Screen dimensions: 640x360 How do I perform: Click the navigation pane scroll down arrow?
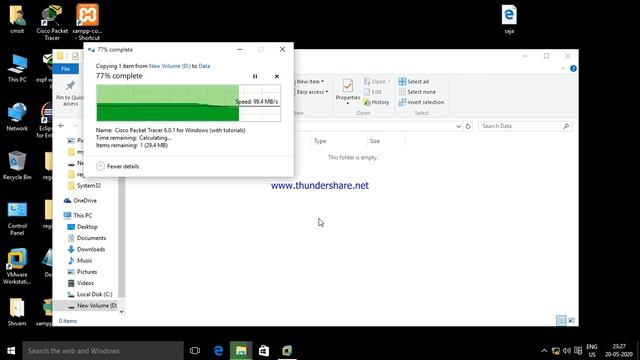tap(121, 312)
